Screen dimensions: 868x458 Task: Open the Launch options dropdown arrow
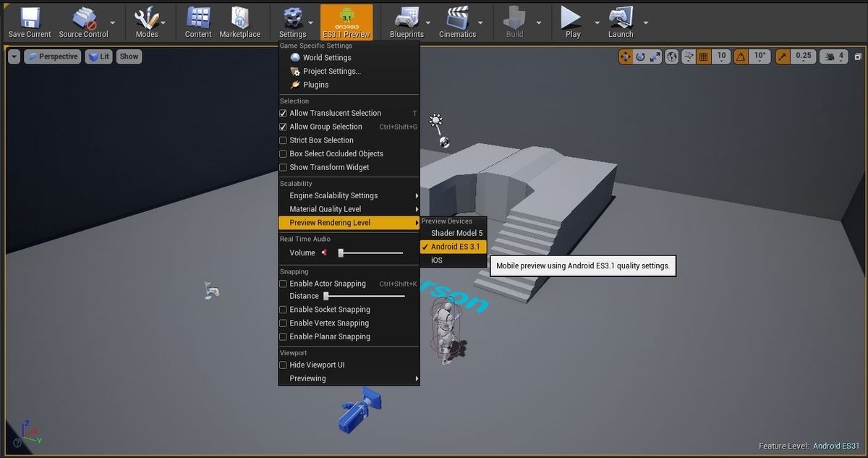coord(645,22)
